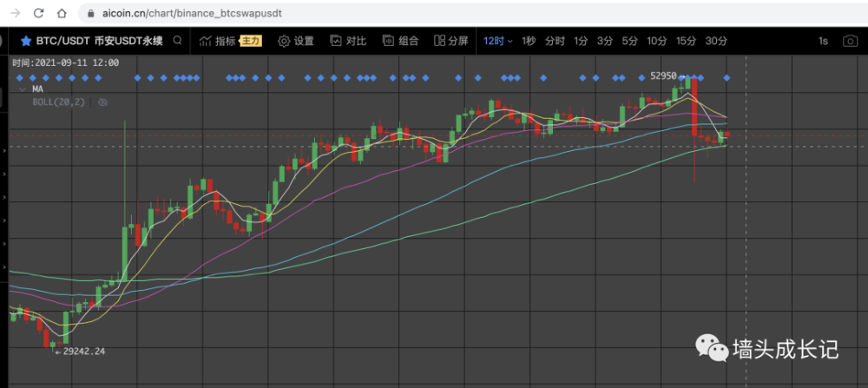868x388 pixels.
Task: Open the symbol search magnifier icon
Action: 177,41
